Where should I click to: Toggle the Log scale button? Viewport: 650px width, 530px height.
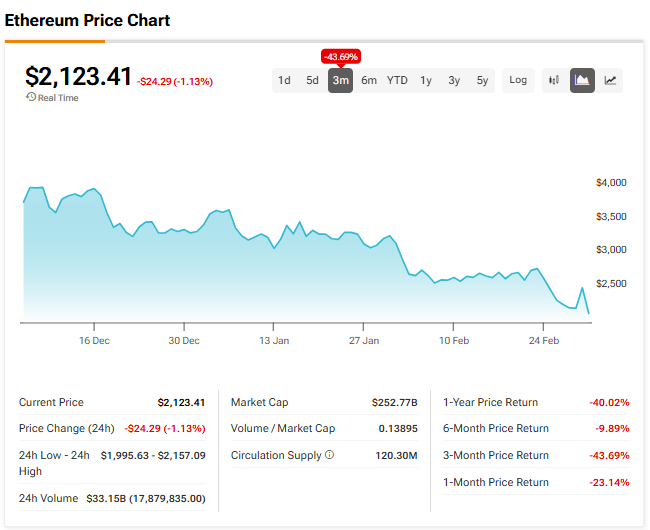coord(518,80)
